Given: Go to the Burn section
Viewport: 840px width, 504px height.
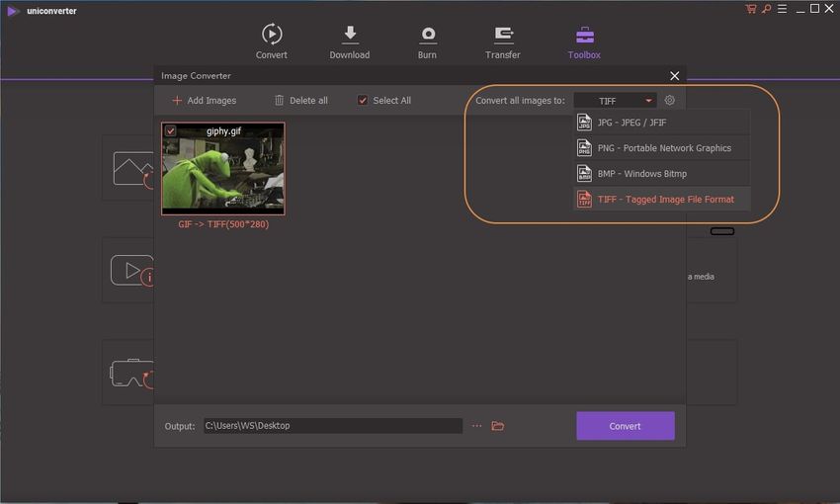Looking at the screenshot, I should click(427, 42).
